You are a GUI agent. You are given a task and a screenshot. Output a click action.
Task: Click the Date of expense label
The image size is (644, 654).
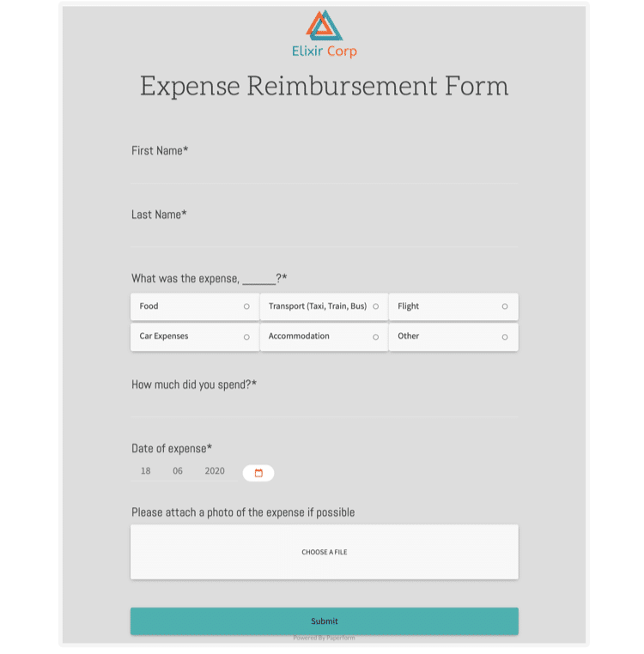click(172, 448)
